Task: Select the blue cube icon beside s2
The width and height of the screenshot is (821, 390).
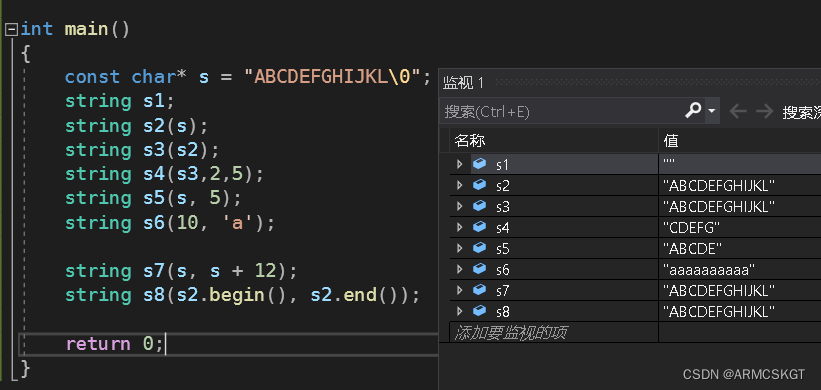Action: tap(479, 185)
